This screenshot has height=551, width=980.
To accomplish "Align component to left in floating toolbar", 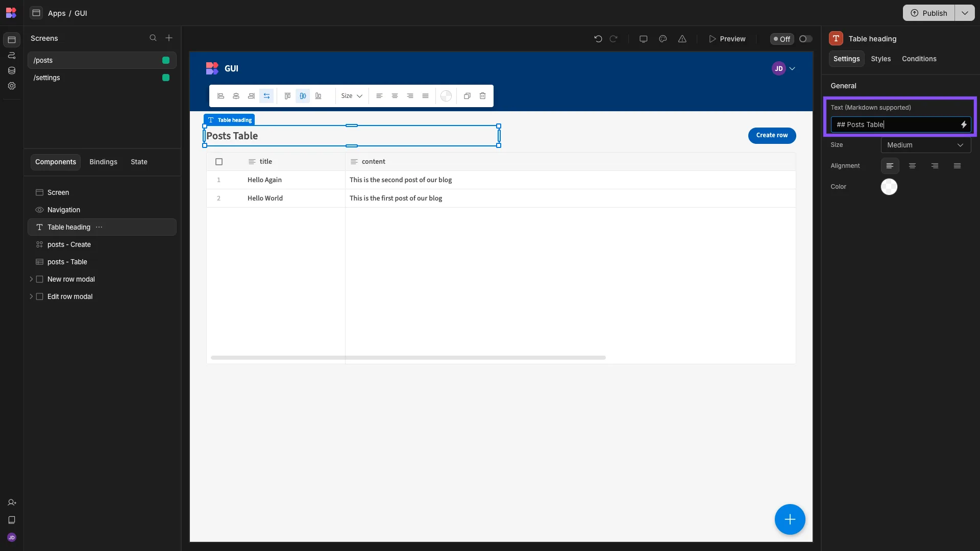I will [x=220, y=96].
